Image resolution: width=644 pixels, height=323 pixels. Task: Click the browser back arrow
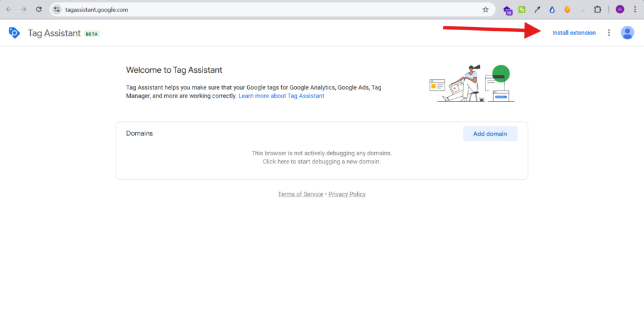click(x=9, y=9)
